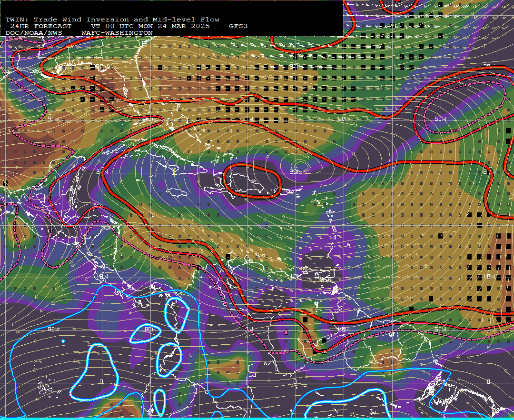Click the "GFS3" model label
Image resolution: width=514 pixels, height=420 pixels.
pyautogui.click(x=238, y=26)
